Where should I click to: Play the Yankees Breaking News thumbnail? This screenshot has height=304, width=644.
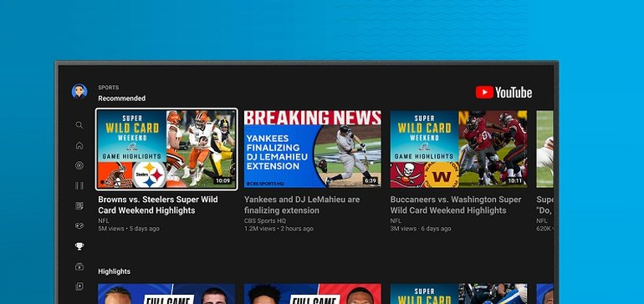tap(313, 149)
